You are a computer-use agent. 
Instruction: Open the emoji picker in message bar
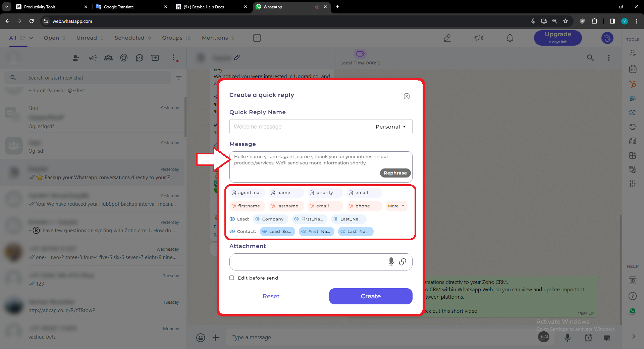coord(201,338)
